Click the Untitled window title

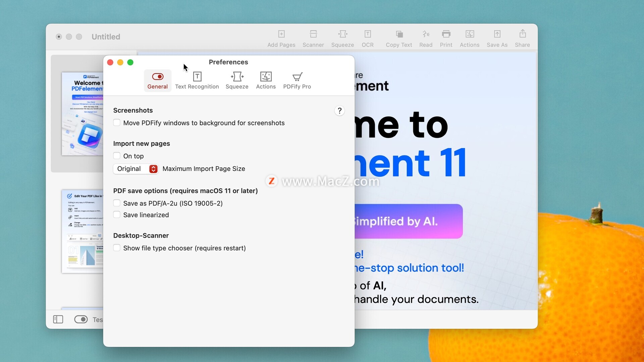coord(106,37)
